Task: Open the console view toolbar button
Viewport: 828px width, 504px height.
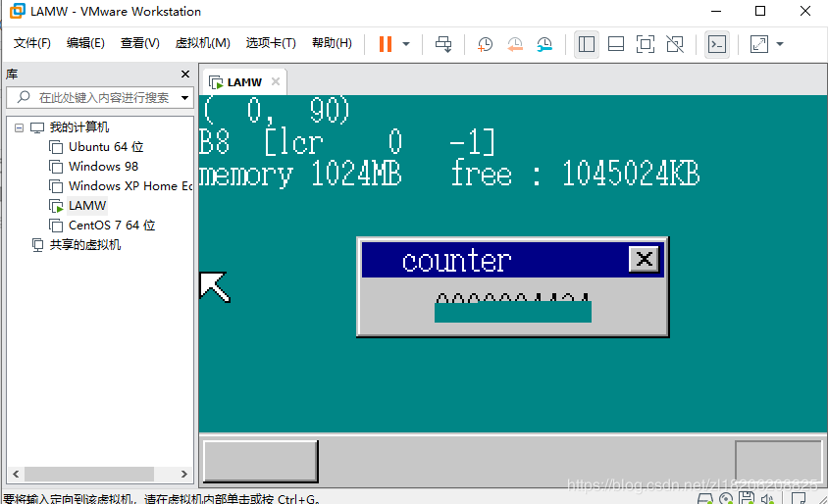Action: [x=716, y=44]
